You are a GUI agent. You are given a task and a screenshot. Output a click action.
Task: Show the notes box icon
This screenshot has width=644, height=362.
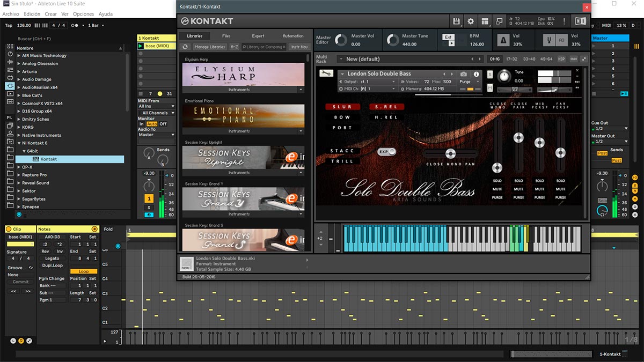point(21,341)
